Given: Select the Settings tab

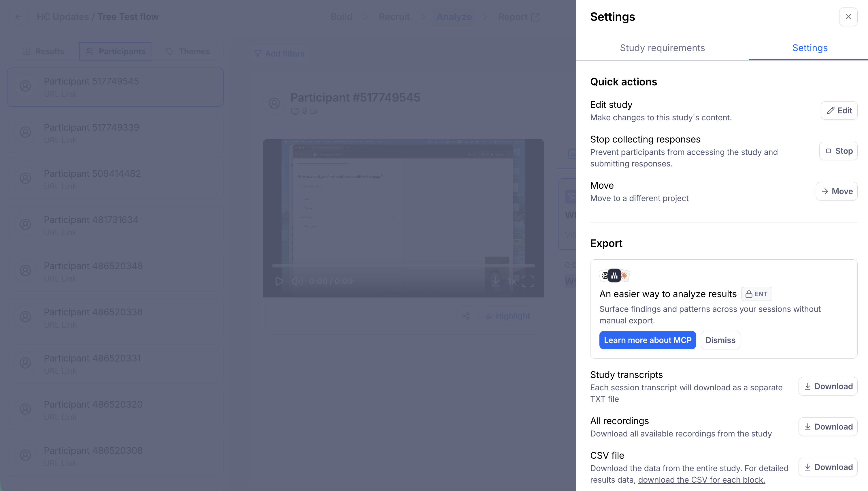Looking at the screenshot, I should click(810, 48).
